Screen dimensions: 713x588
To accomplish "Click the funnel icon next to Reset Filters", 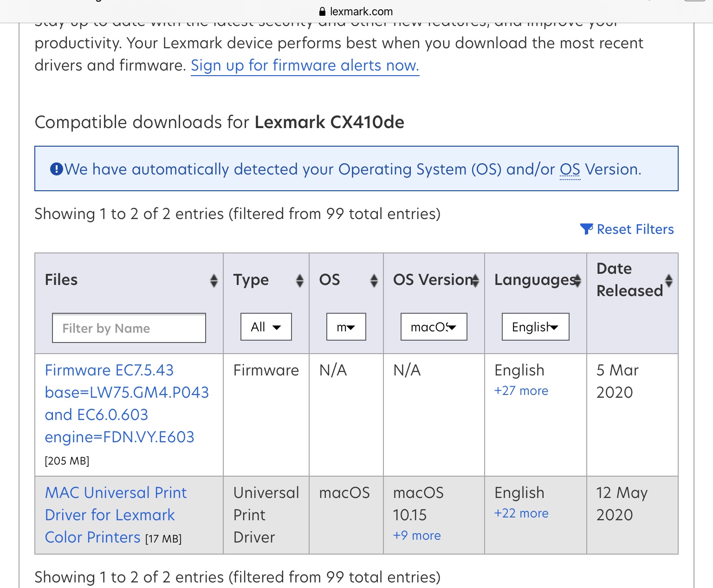I will click(x=586, y=229).
